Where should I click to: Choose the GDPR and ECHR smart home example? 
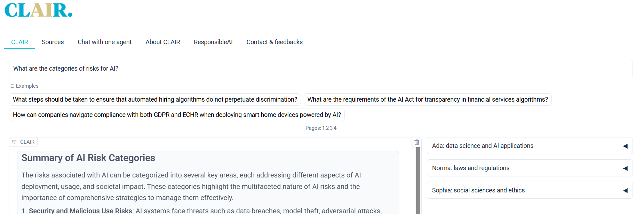click(177, 115)
